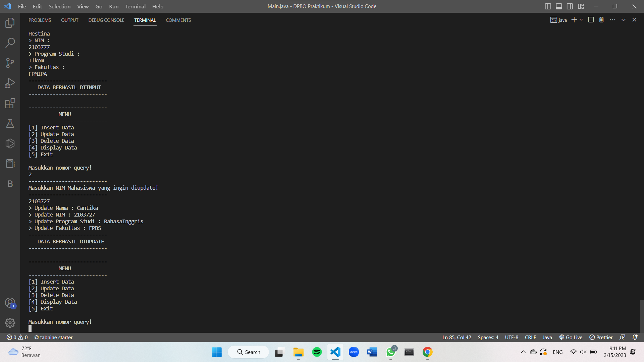Start Go Live server
This screenshot has width=644, height=362.
[571, 338]
